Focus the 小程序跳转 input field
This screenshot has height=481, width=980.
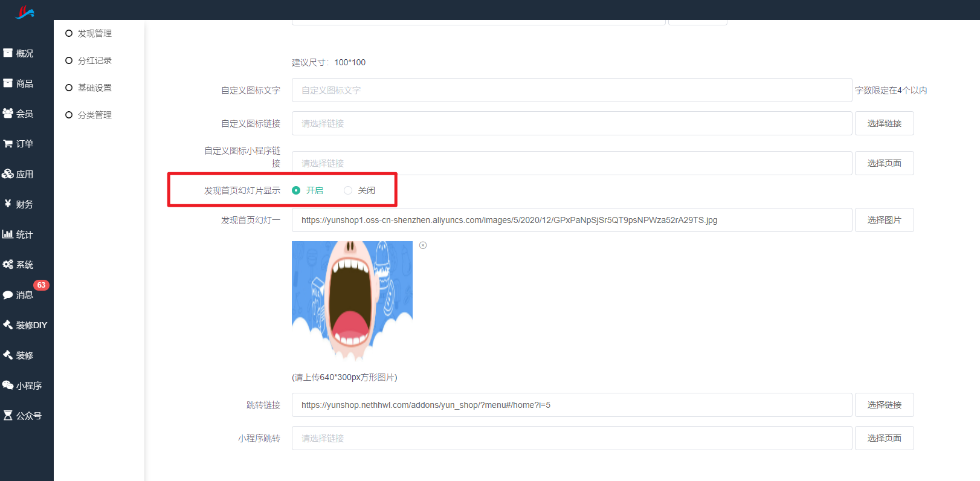click(572, 438)
